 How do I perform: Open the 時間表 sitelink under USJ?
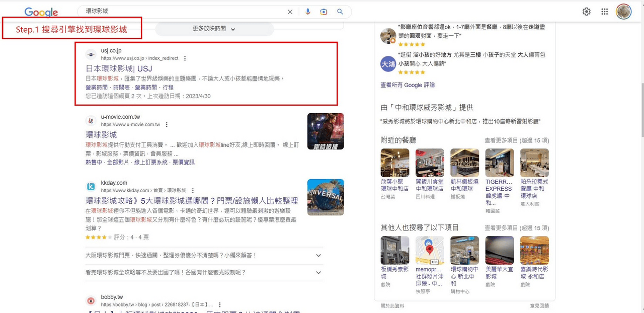tap(122, 88)
